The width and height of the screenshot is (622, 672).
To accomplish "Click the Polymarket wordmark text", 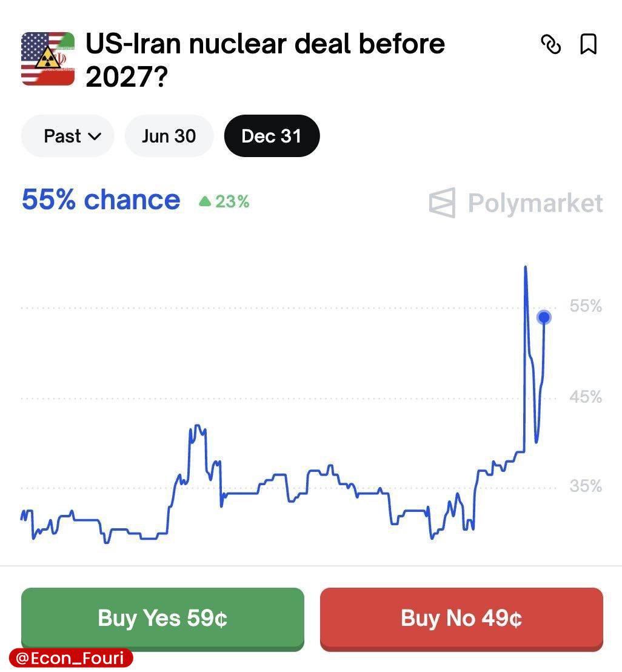I will coord(535,203).
